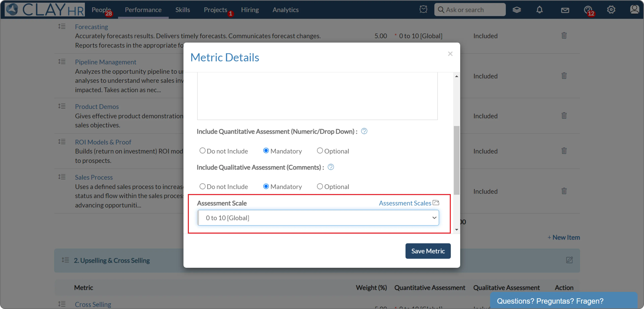Click the help icon beside Quantitative Assessment
Screen dimensions: 644x309
coord(364,131)
